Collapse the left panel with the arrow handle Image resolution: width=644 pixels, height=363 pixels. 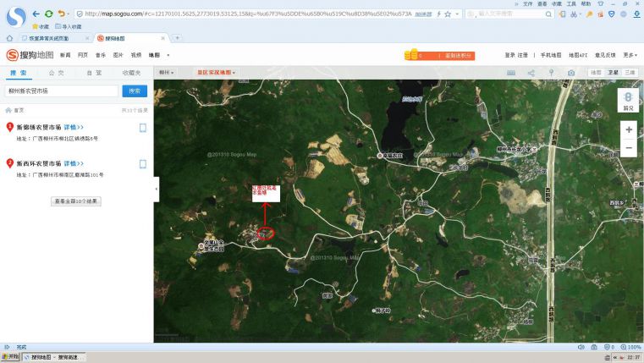[157, 190]
